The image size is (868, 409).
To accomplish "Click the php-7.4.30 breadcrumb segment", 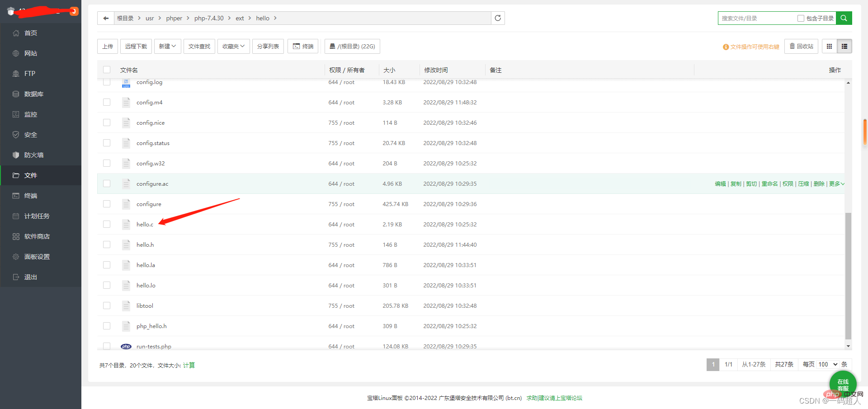I will click(x=209, y=18).
